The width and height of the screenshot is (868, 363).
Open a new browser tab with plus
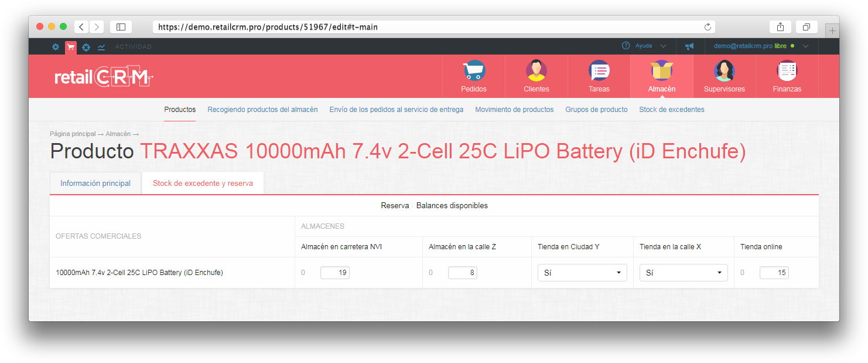click(x=832, y=30)
